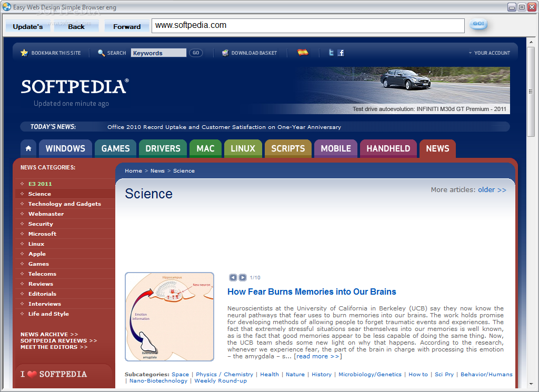Open News Archive link
The width and height of the screenshot is (539, 392).
click(49, 334)
